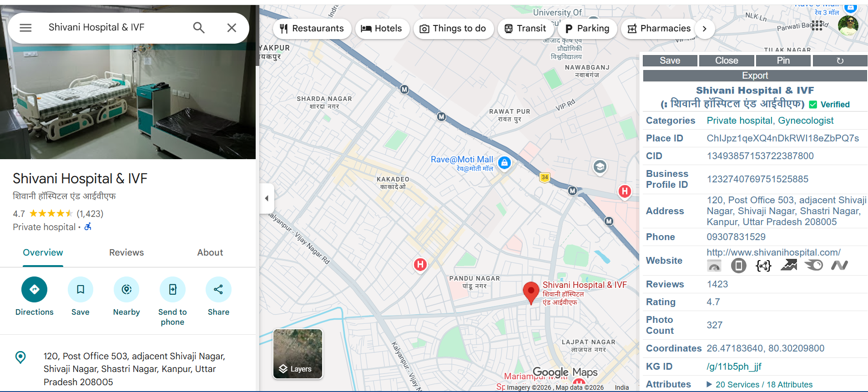The height and width of the screenshot is (392, 868).
Task: Select the Parking filter chip
Action: coord(587,29)
